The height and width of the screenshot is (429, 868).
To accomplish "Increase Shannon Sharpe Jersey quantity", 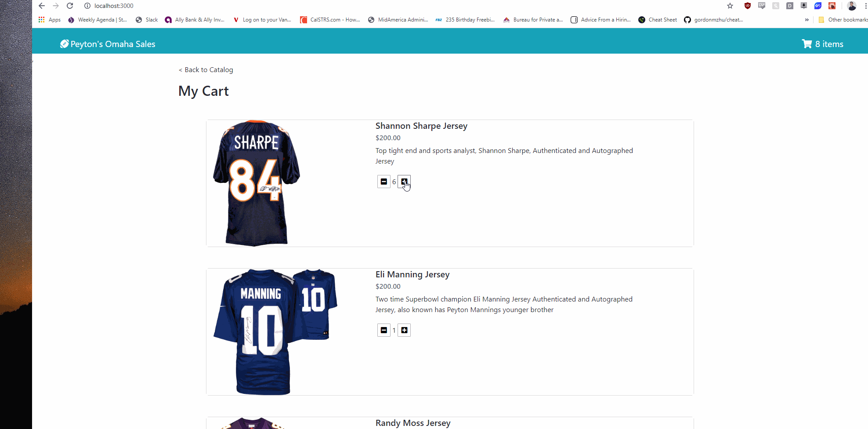I will pos(404,182).
